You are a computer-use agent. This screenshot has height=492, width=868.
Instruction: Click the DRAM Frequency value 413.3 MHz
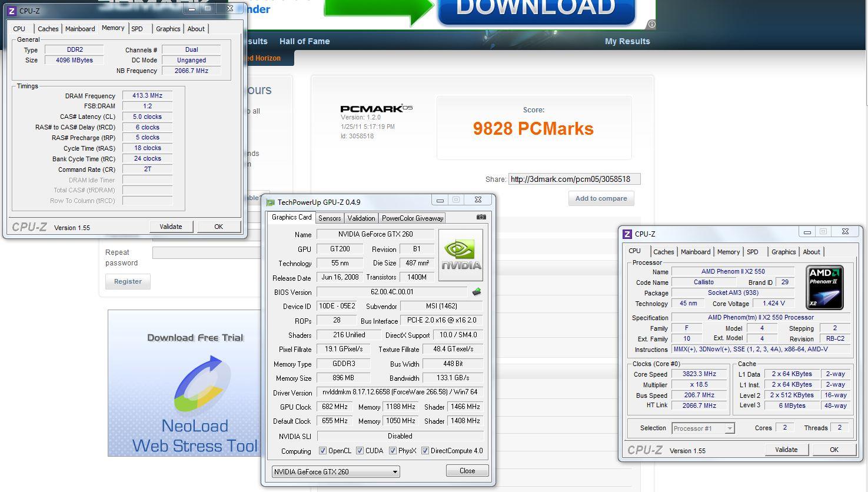[x=147, y=95]
